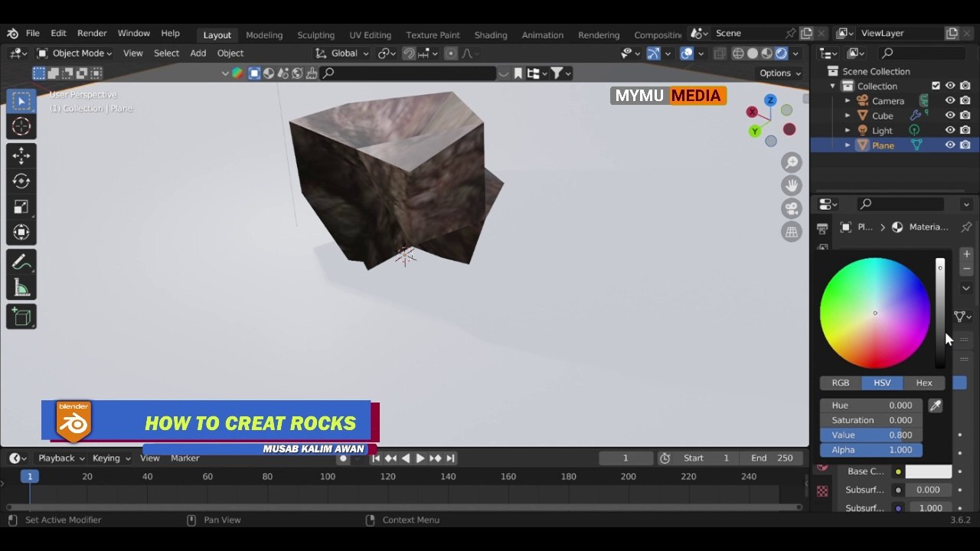
Task: Open the timeline Marker menu
Action: (185, 458)
